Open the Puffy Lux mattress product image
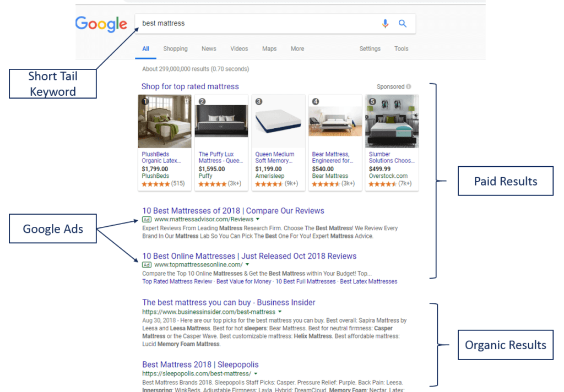This screenshot has width=564, height=392. 221,121
